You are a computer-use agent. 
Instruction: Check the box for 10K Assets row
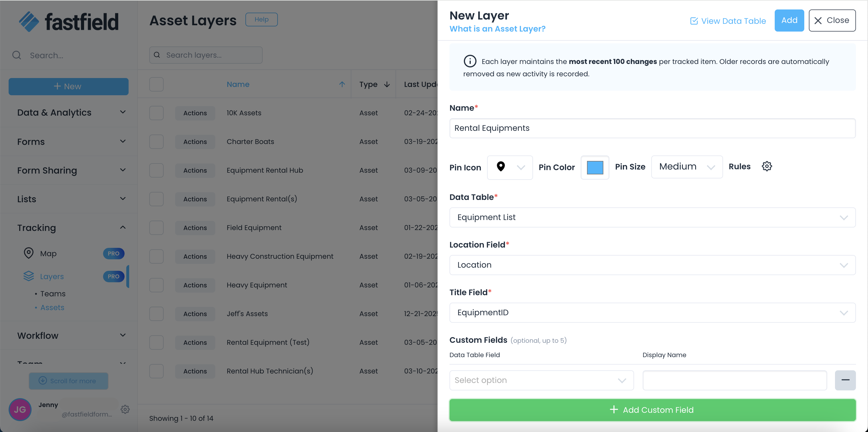point(156,113)
